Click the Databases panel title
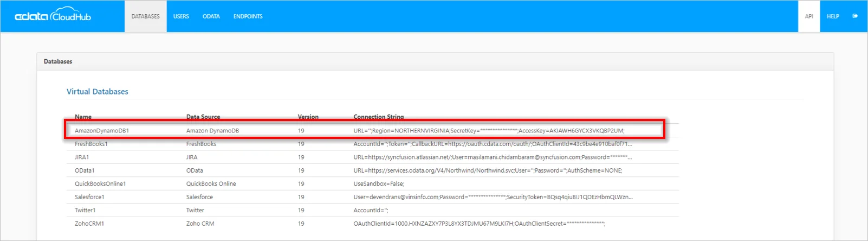 (58, 61)
